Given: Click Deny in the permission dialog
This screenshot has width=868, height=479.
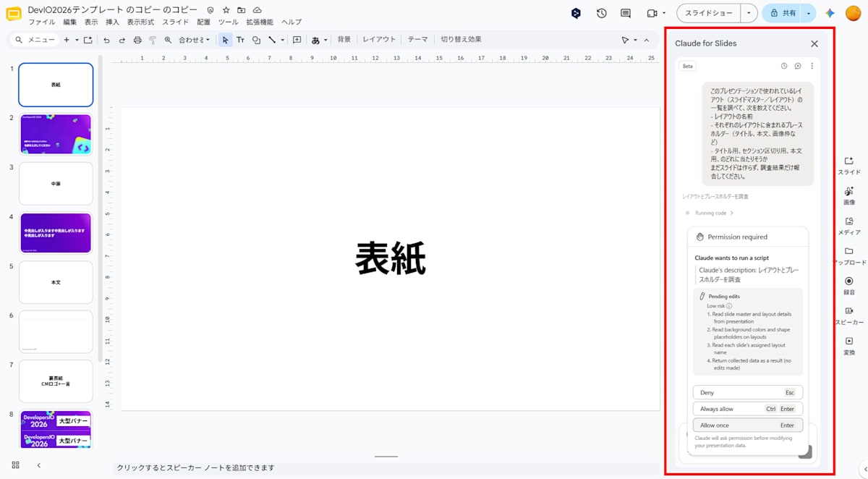Looking at the screenshot, I should click(747, 392).
